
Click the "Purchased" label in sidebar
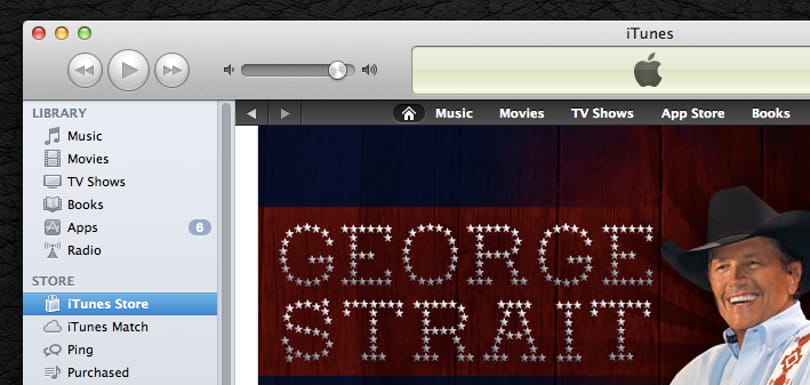point(98,373)
